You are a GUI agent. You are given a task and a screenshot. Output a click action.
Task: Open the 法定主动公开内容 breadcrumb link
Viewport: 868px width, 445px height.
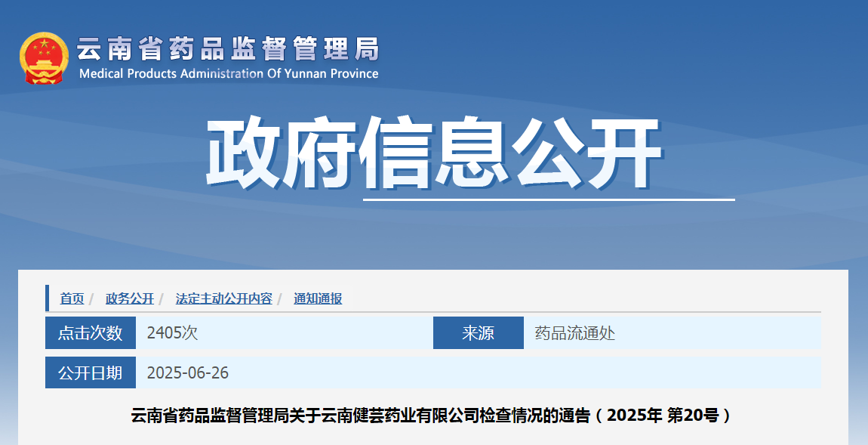223,298
